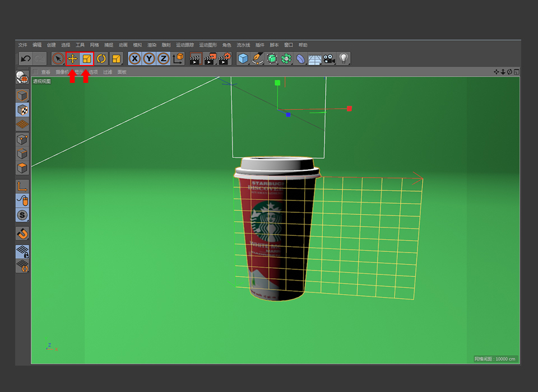This screenshot has width=538, height=392.
Task: Click the viewport rotate camera icon
Action: coord(509,72)
